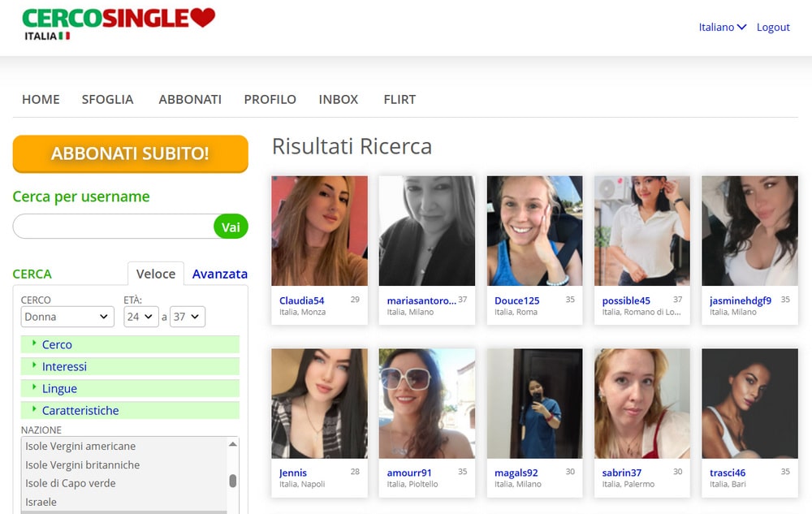Open Claudia54's profile photo
The width and height of the screenshot is (812, 514).
point(319,231)
